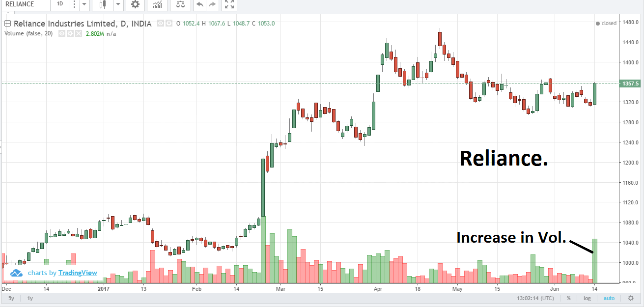Screen dimensions: 644x307
Task: Click the low value 1048.7
Action: [x=241, y=24]
